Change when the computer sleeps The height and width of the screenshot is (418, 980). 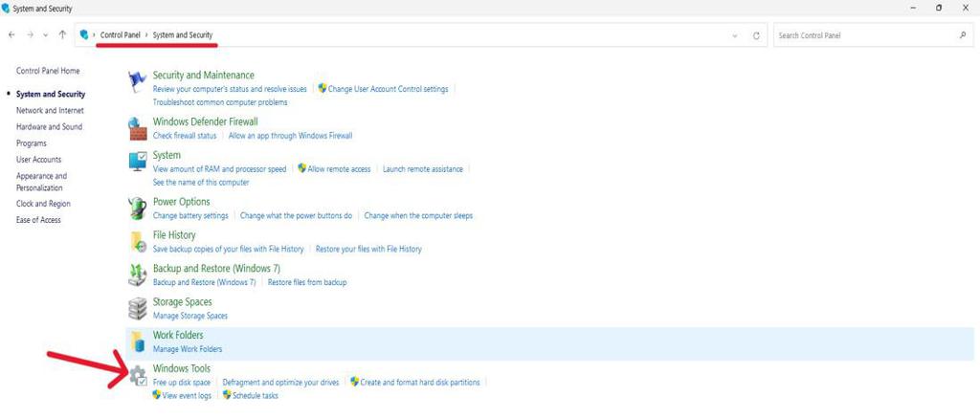click(x=418, y=215)
